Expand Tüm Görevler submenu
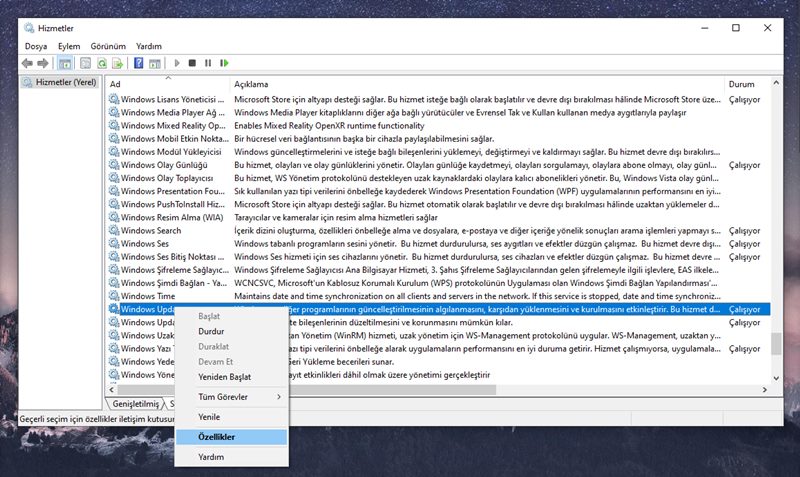This screenshot has height=477, width=800. coord(232,397)
